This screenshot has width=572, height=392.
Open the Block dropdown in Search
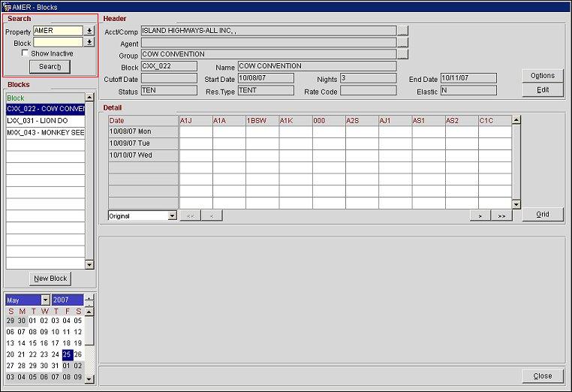coord(89,43)
